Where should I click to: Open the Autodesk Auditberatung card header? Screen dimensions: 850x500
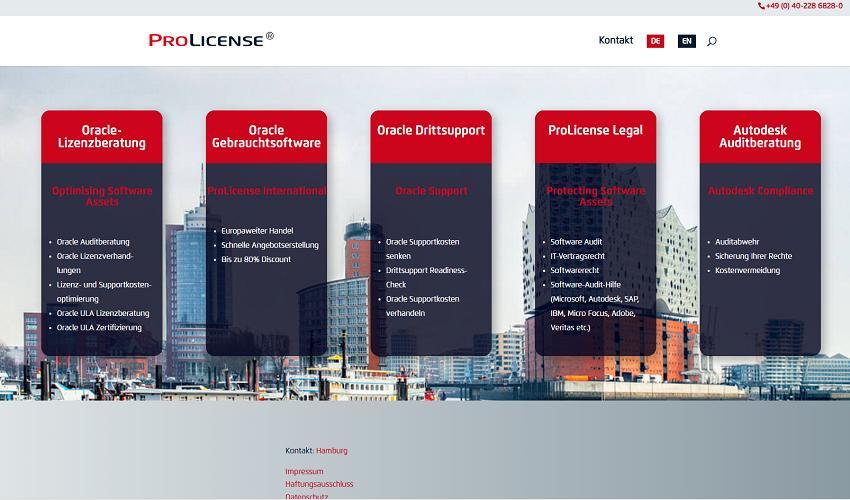pyautogui.click(x=760, y=137)
